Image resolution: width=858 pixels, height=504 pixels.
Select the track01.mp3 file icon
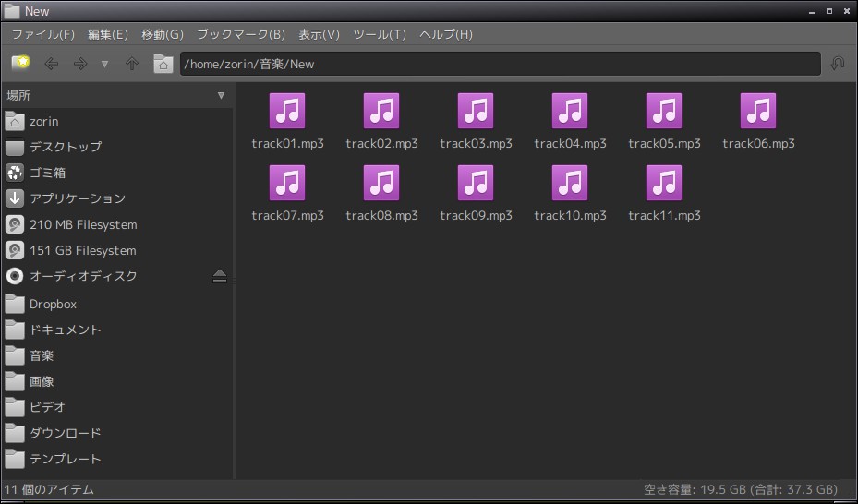[287, 111]
